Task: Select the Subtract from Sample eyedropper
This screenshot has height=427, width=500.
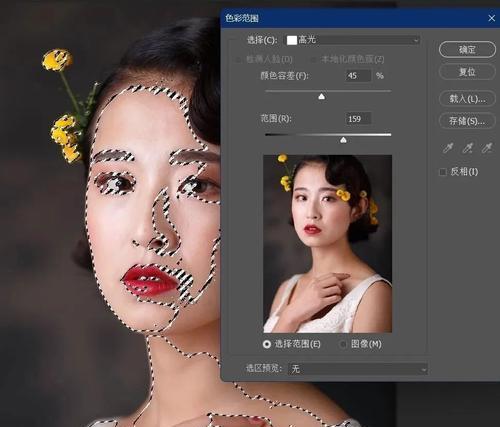Action: point(487,148)
